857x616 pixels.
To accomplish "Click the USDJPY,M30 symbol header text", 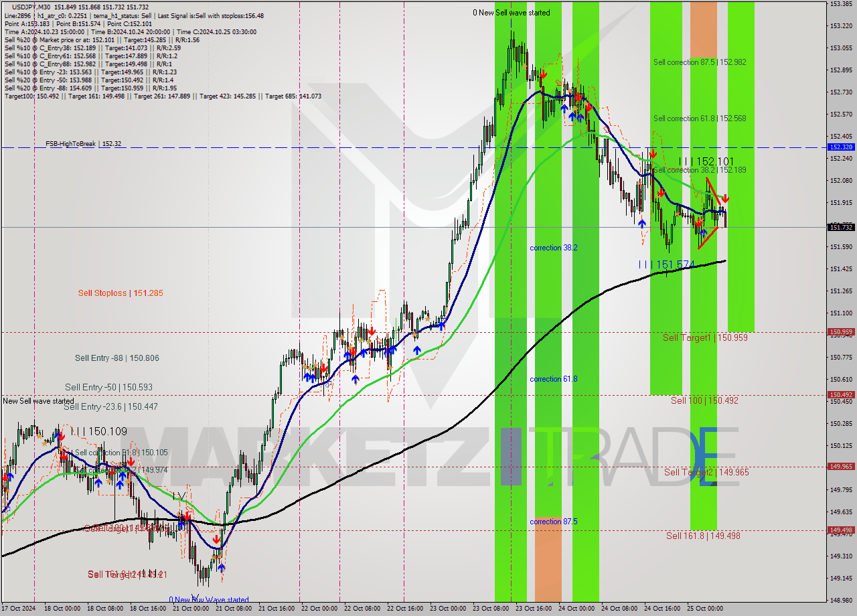I will point(31,7).
